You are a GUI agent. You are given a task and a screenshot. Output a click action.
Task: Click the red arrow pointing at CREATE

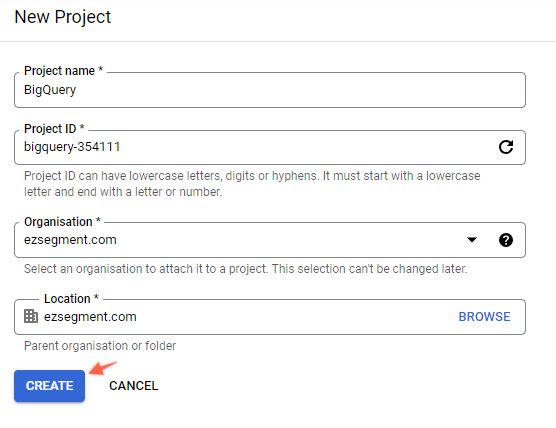pyautogui.click(x=102, y=368)
